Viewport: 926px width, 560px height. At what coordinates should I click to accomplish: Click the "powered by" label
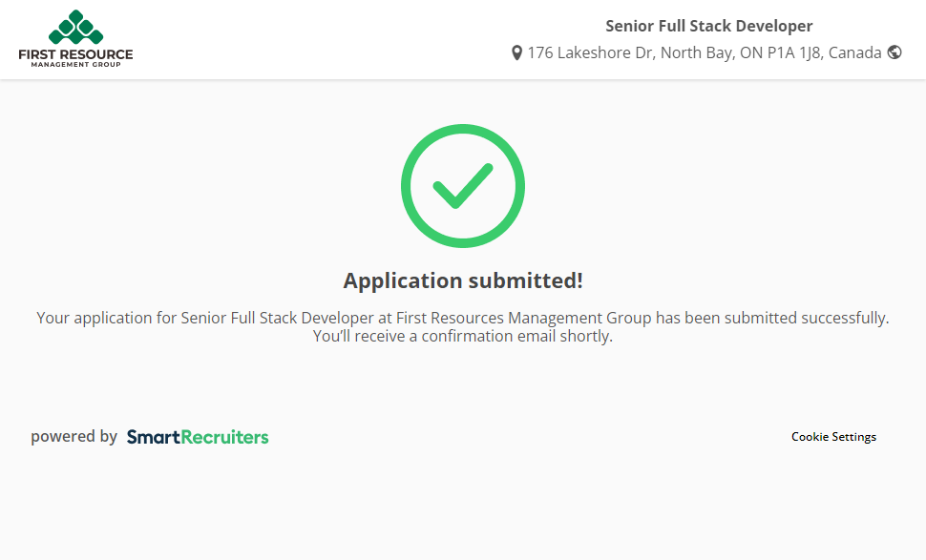[74, 437]
